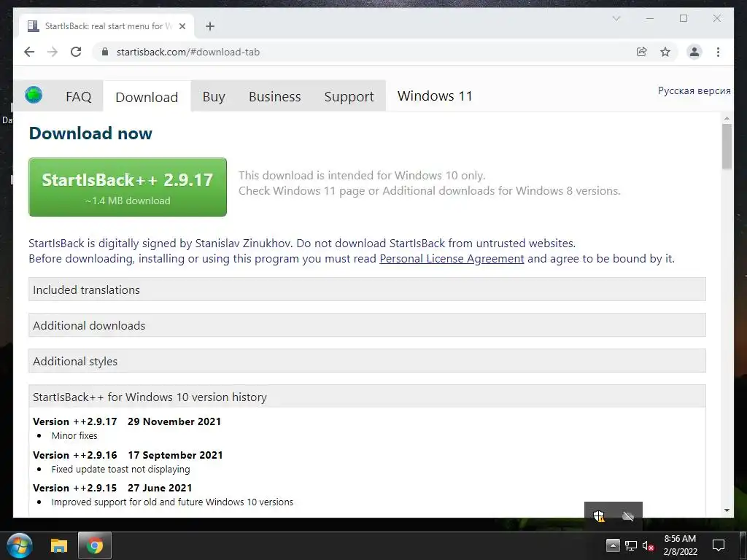The image size is (747, 560).
Task: Open the FAQ tab
Action: click(79, 97)
